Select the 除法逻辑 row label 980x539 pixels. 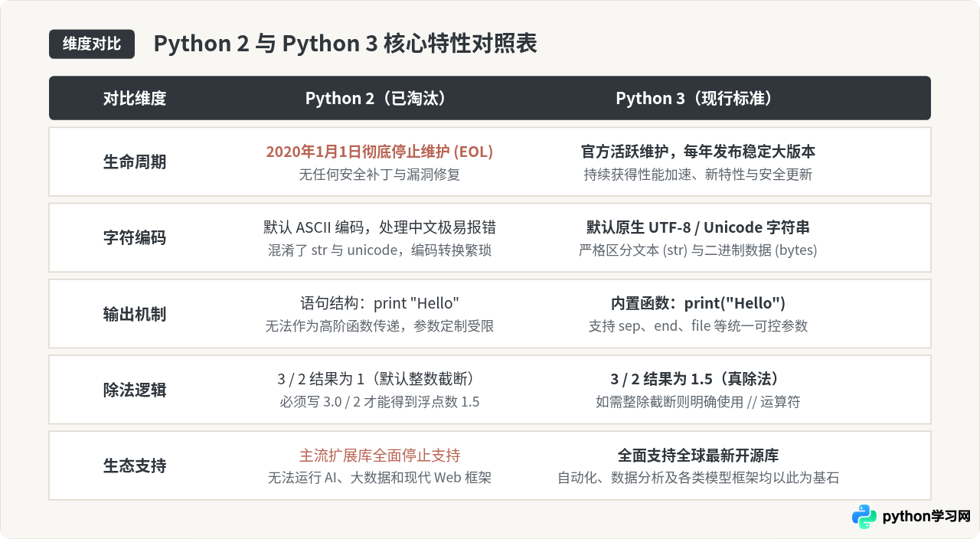(x=135, y=390)
